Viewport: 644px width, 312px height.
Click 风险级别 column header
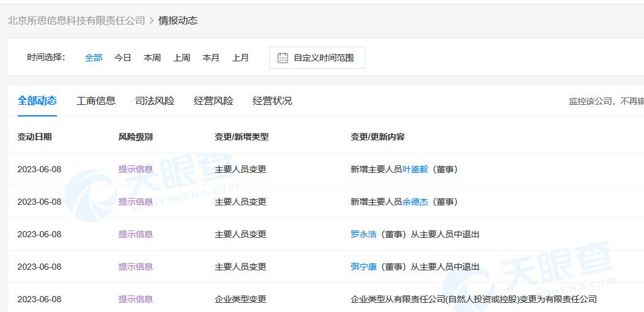click(135, 137)
